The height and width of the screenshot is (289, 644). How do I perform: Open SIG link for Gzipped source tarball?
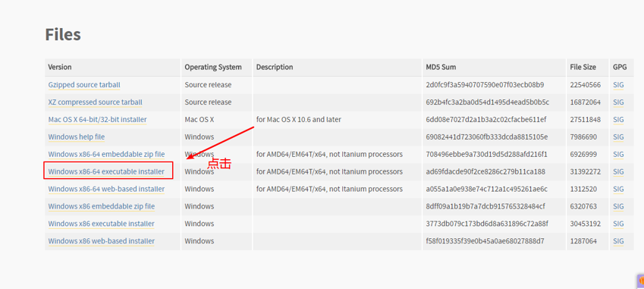click(x=618, y=85)
